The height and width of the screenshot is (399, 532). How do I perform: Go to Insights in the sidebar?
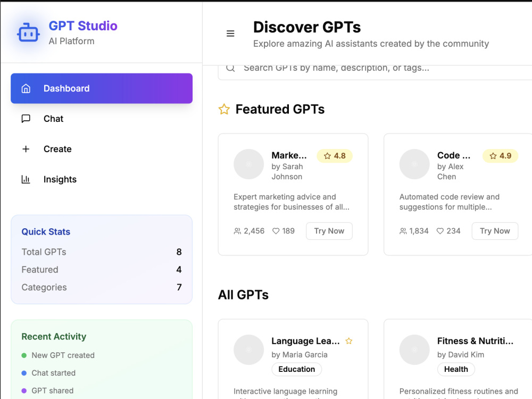pos(102,179)
